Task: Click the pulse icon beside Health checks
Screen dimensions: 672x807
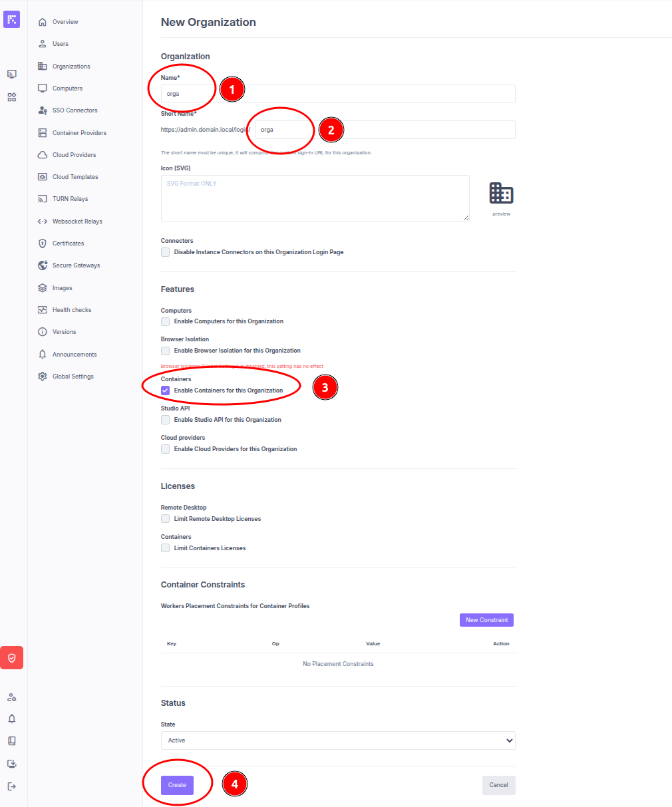Action: [x=43, y=310]
